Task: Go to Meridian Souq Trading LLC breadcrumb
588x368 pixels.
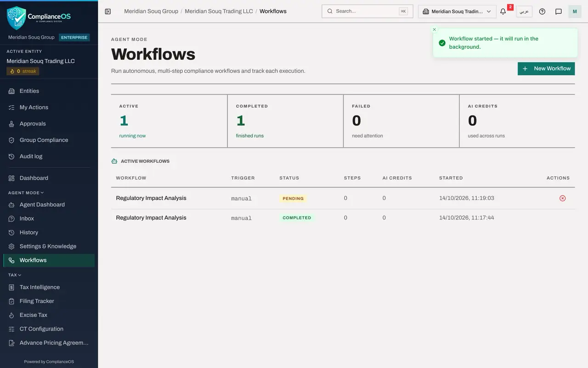Action: 219,11
